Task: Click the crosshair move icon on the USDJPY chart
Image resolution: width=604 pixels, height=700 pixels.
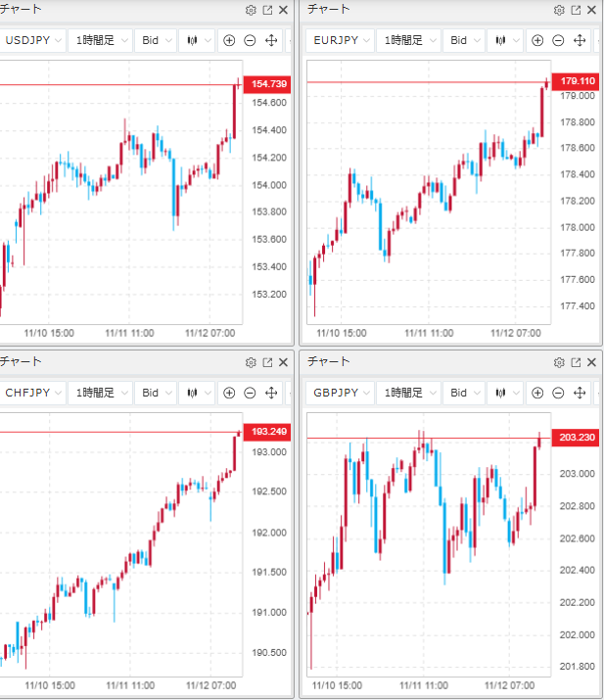Action: click(271, 40)
